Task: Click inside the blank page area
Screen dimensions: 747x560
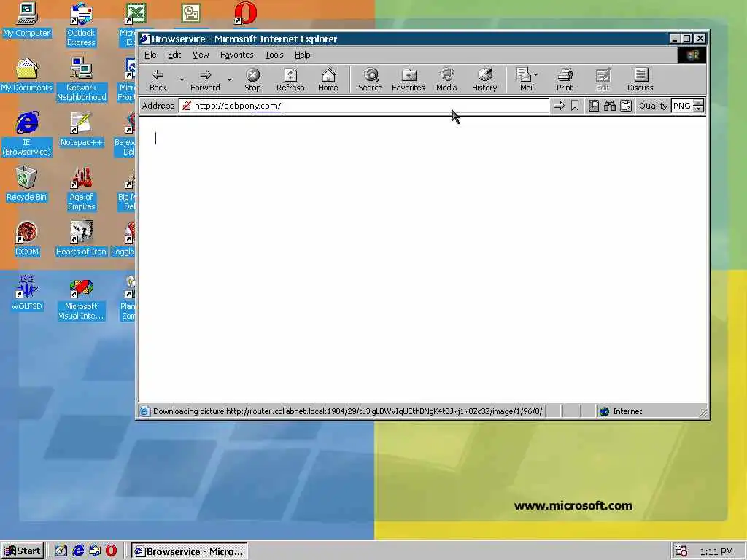Action: pyautogui.click(x=423, y=260)
